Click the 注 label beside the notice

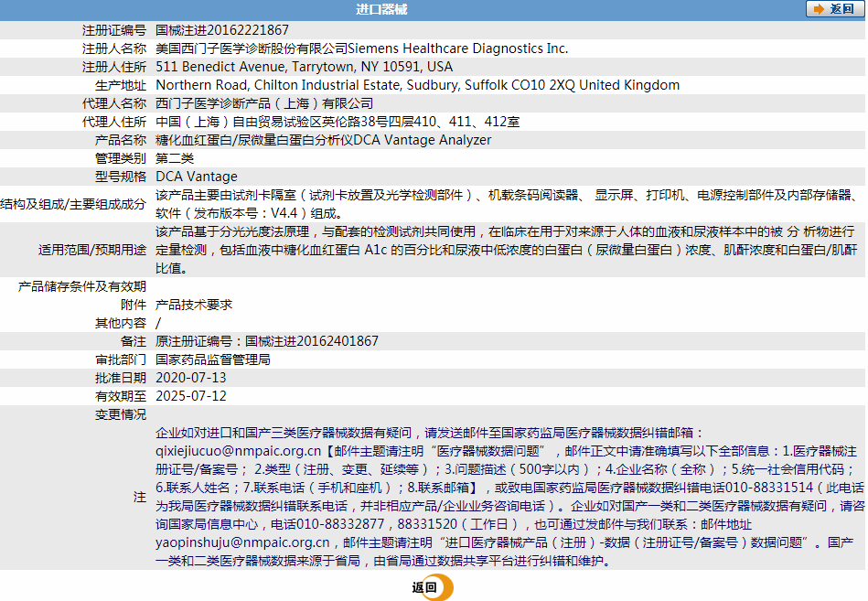tap(140, 497)
